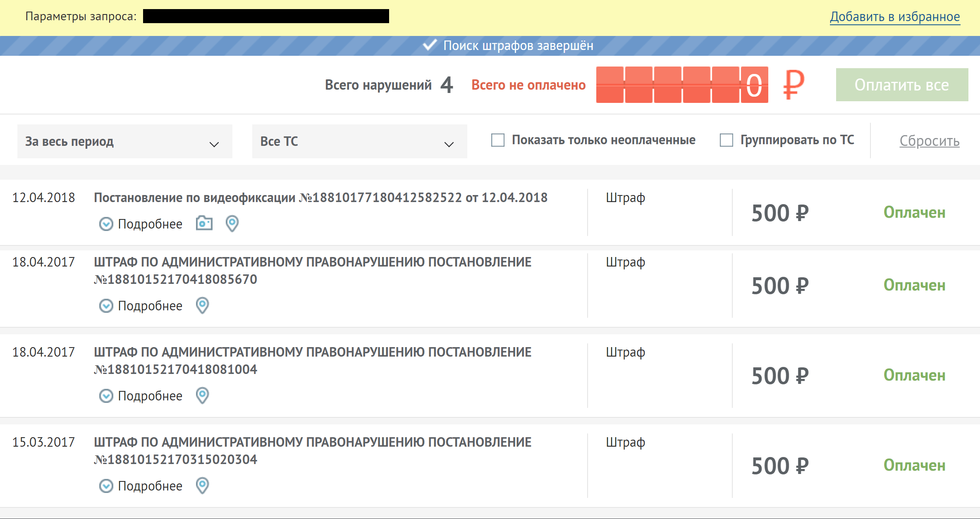Expand Подробнее for fine №18810152170418081004

[x=141, y=396]
